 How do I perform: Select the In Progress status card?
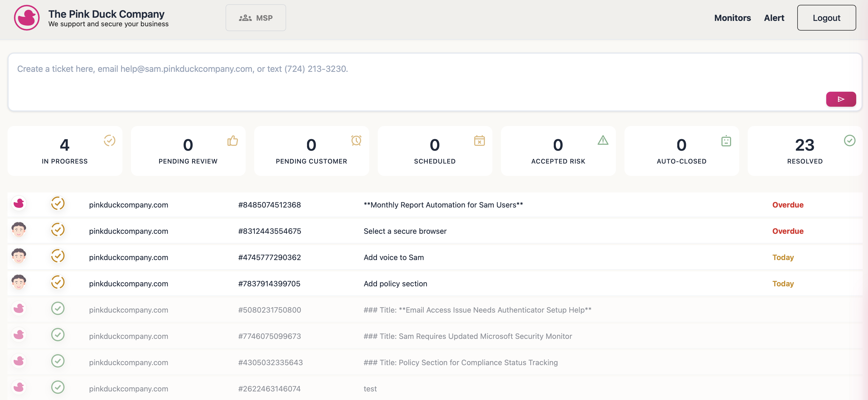65,151
